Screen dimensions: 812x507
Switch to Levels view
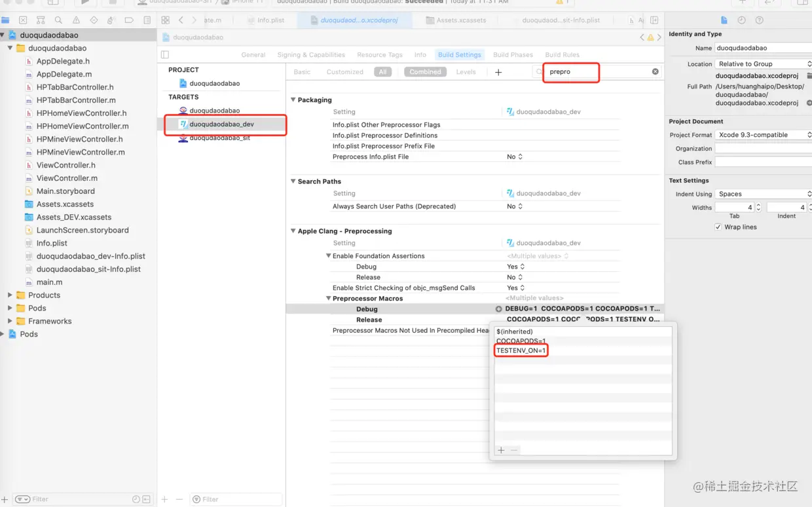point(466,72)
